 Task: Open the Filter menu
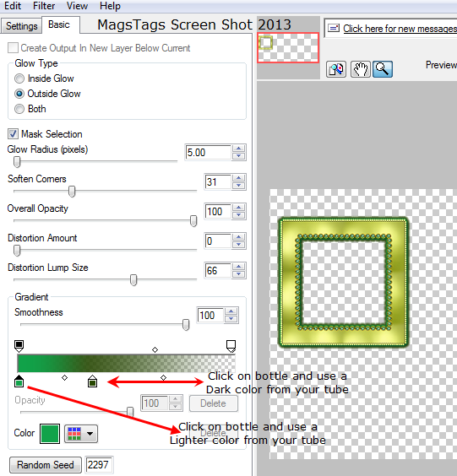[44, 6]
